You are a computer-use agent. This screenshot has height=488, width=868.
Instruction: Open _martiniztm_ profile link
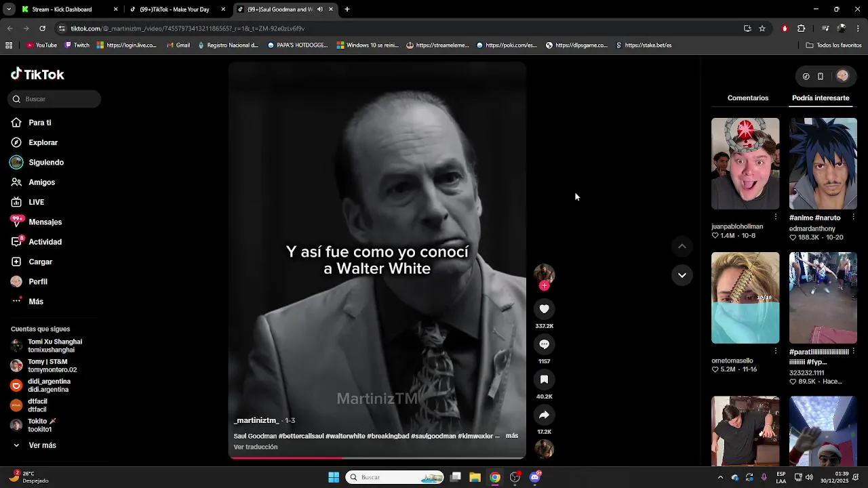click(x=256, y=420)
